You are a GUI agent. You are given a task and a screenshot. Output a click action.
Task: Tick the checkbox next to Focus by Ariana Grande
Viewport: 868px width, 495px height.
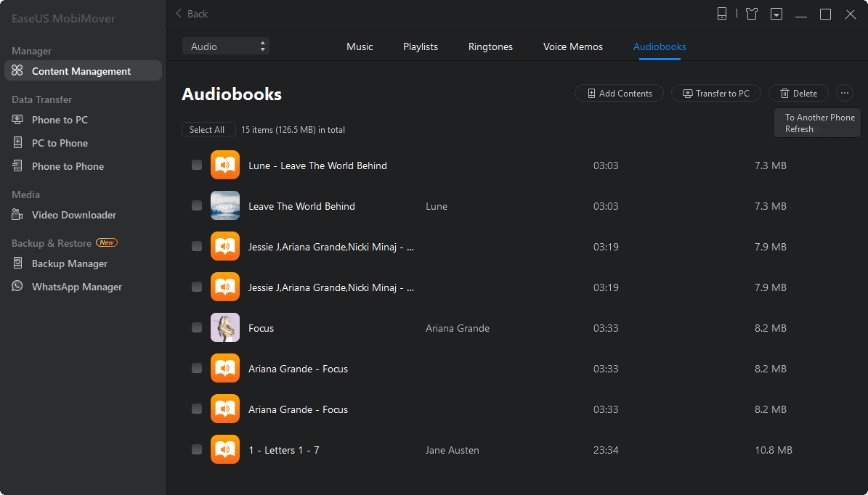point(197,328)
